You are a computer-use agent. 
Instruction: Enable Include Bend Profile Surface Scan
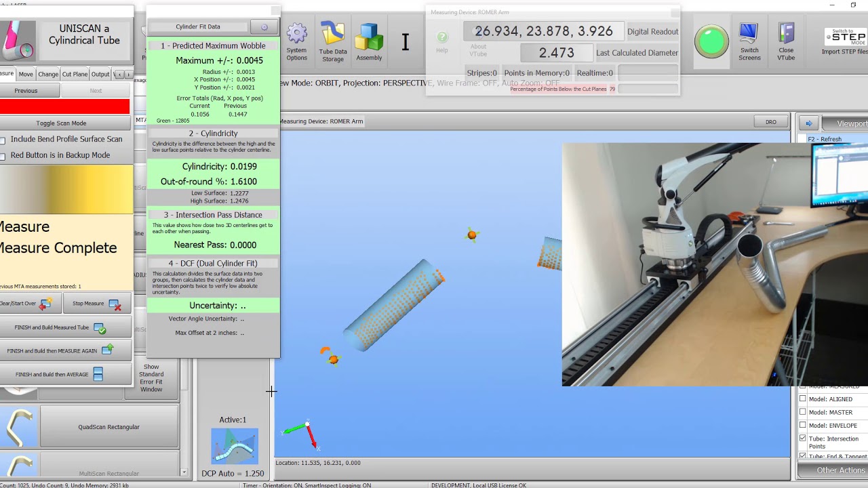pyautogui.click(x=3, y=140)
